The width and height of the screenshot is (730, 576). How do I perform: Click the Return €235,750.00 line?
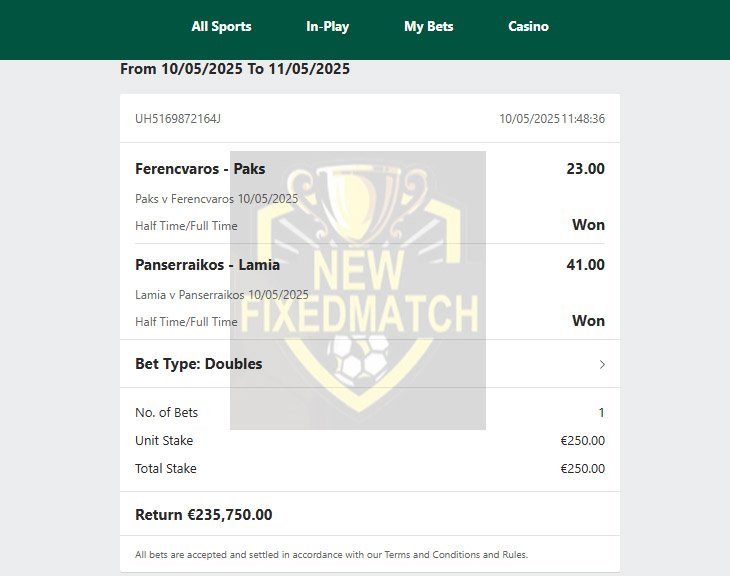point(203,515)
